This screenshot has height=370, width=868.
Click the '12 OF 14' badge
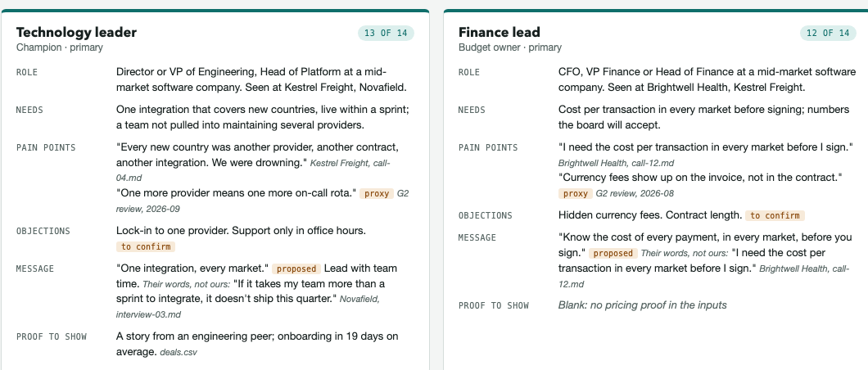pos(828,34)
